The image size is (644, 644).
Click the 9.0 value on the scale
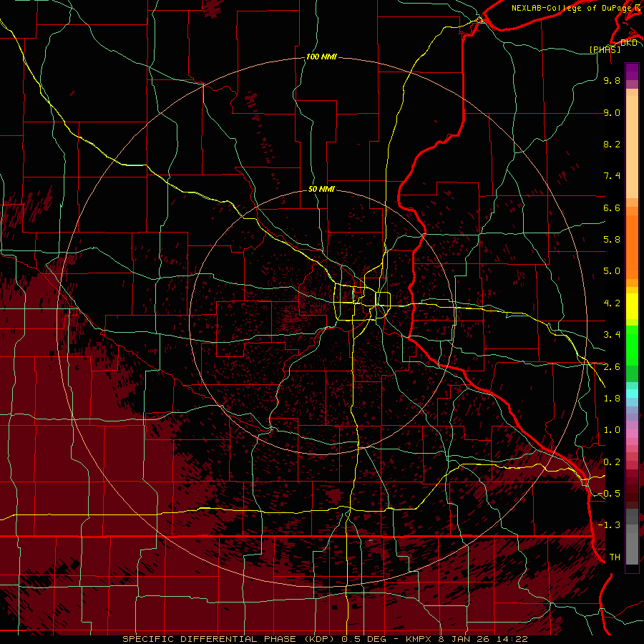[x=612, y=112]
